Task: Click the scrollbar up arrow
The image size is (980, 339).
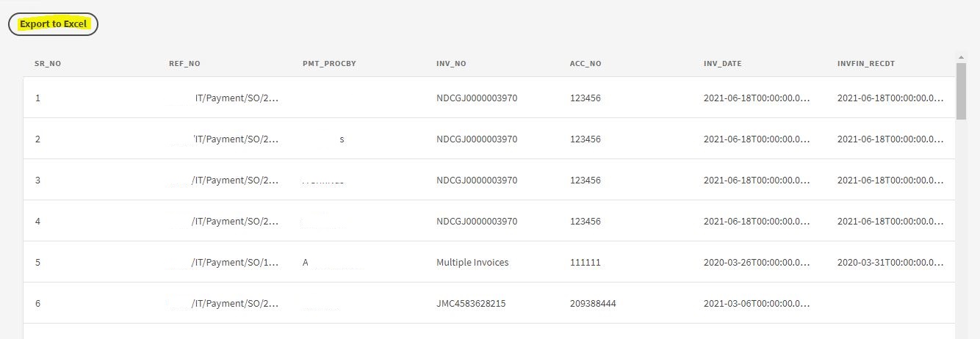Action: (x=960, y=56)
